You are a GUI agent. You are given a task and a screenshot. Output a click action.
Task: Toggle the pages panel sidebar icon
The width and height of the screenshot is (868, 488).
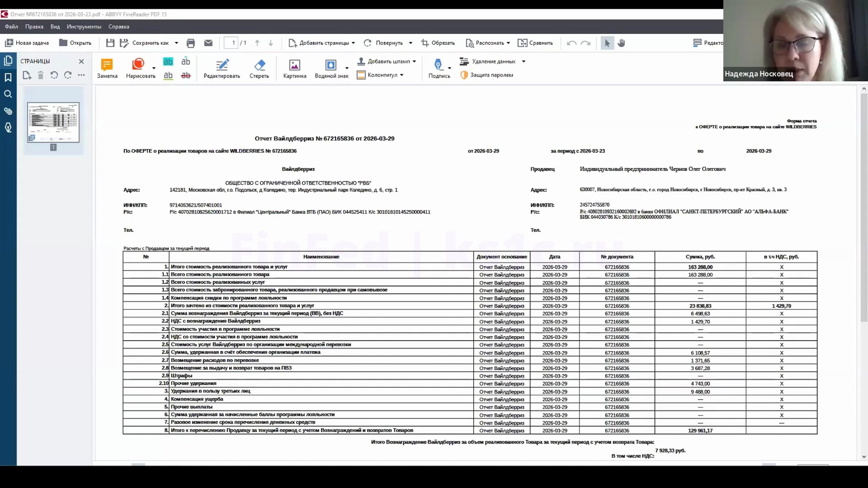[8, 61]
